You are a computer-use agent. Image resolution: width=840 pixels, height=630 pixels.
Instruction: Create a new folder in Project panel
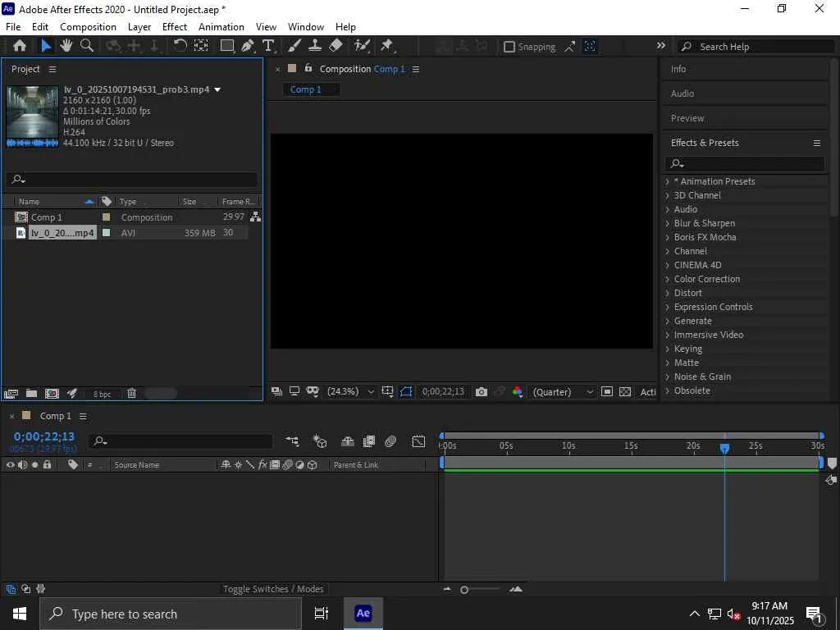[32, 394]
